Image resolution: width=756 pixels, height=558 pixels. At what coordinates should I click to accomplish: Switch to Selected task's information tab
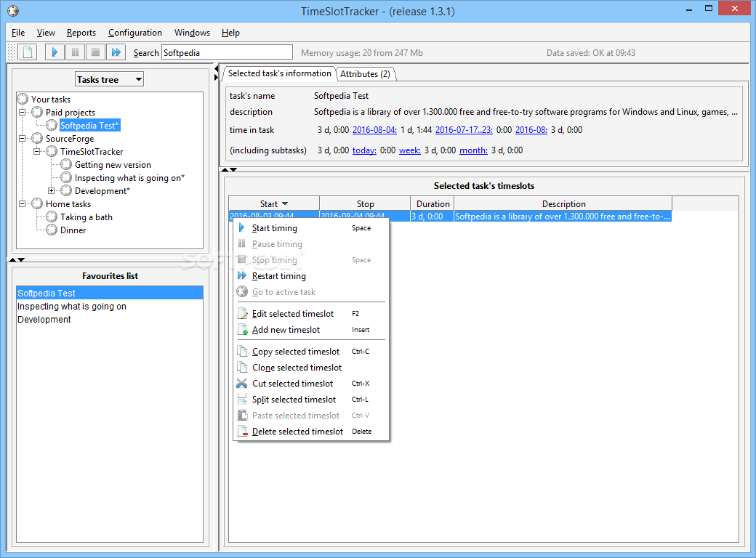point(280,73)
